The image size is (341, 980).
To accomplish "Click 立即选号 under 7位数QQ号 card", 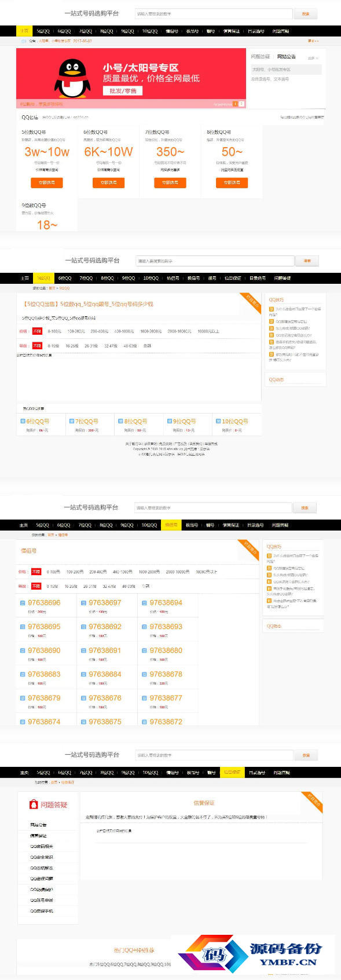I will coord(170,182).
